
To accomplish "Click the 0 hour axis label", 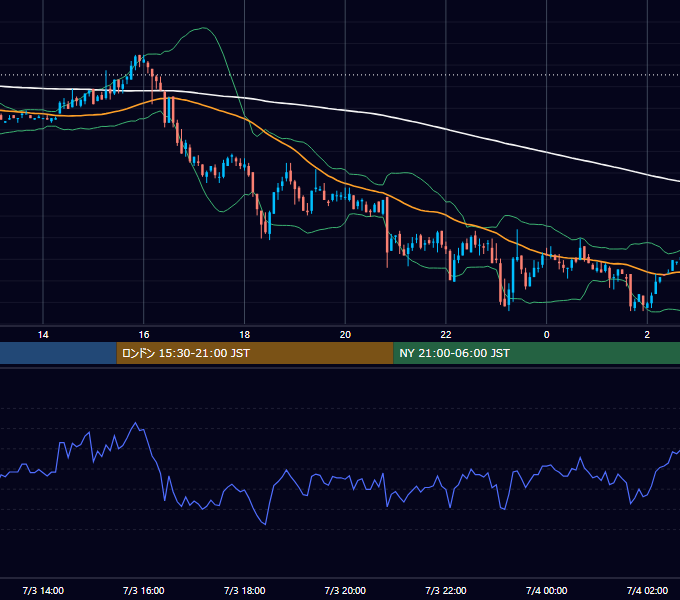I will [x=546, y=335].
